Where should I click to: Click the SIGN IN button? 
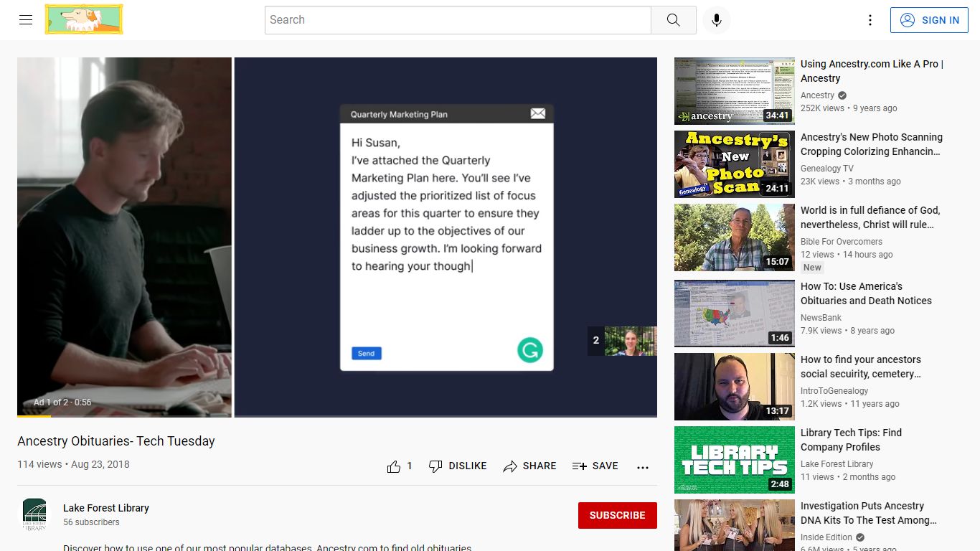(x=929, y=20)
